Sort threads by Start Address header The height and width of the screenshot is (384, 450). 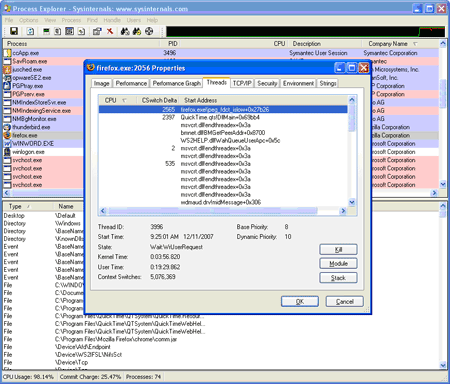(200, 100)
